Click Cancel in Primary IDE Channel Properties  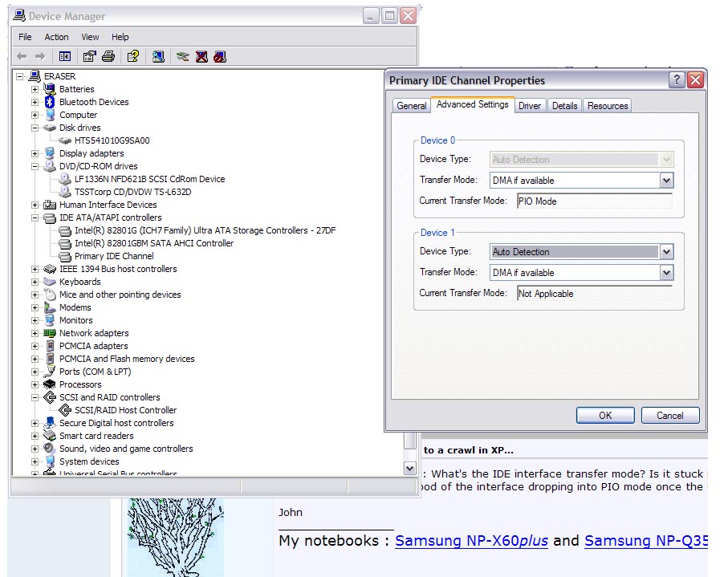click(670, 416)
